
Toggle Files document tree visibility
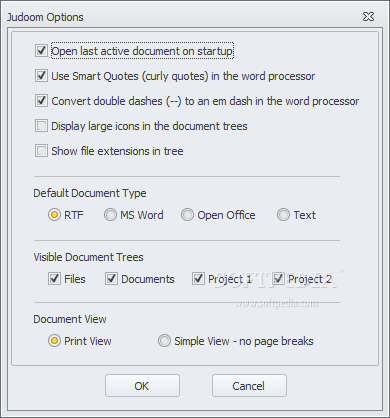[54, 279]
